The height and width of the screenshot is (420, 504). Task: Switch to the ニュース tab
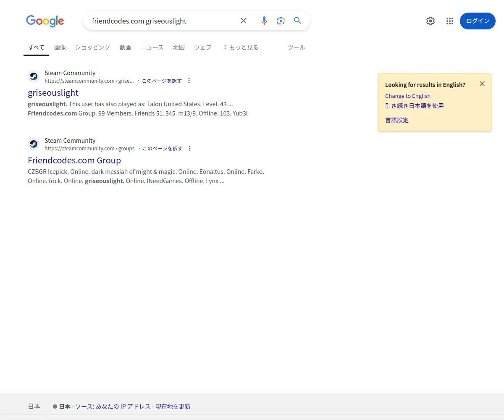(x=152, y=47)
